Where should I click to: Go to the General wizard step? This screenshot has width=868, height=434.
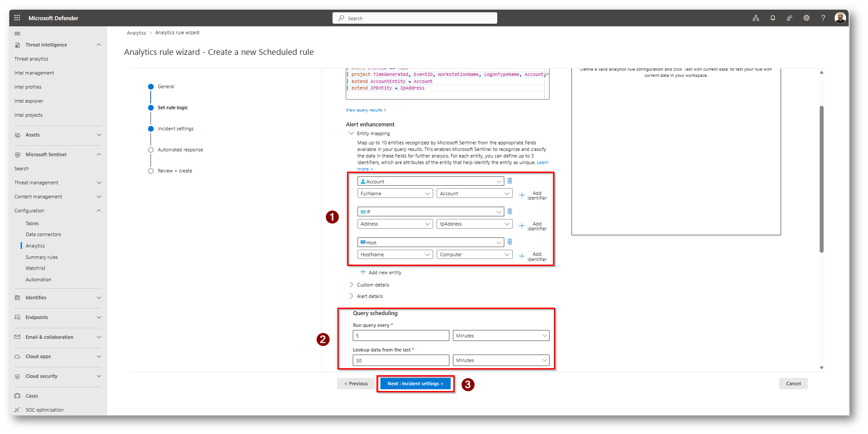tap(166, 86)
